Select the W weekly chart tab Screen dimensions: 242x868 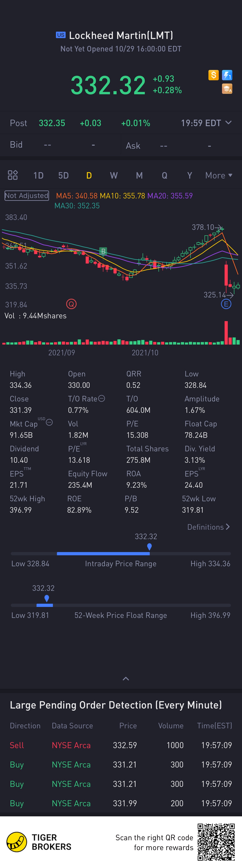pos(114,175)
